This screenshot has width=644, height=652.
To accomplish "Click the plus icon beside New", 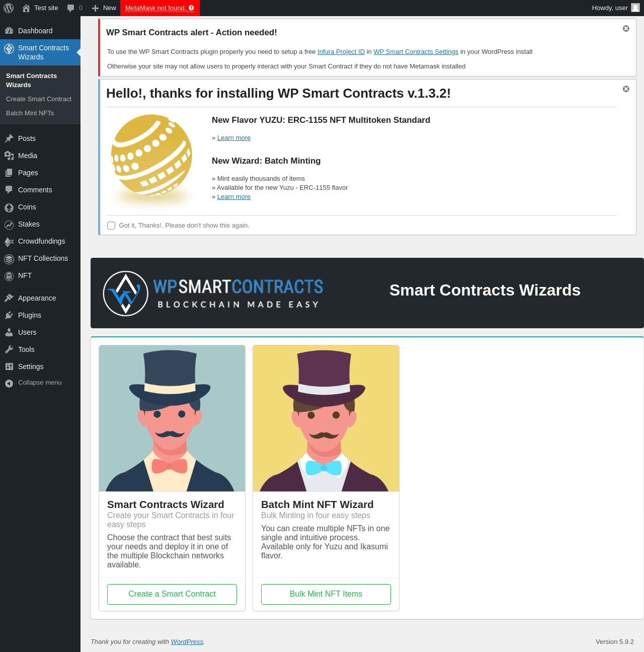I will pos(95,8).
